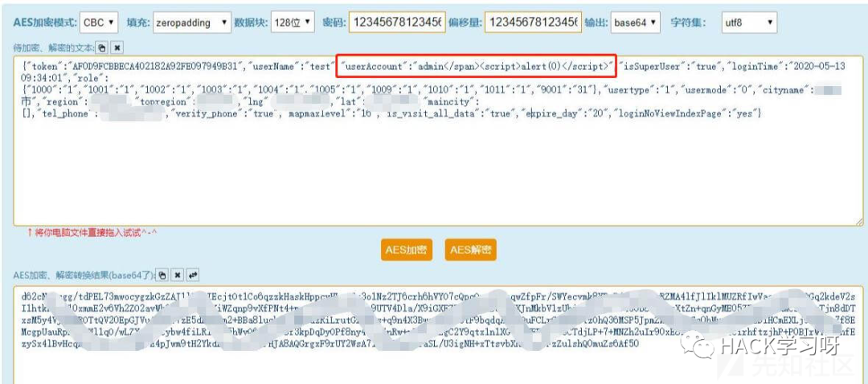Viewport: 868px width, 384px height.
Task: Open the data block dropdown showing 128位
Action: click(293, 22)
